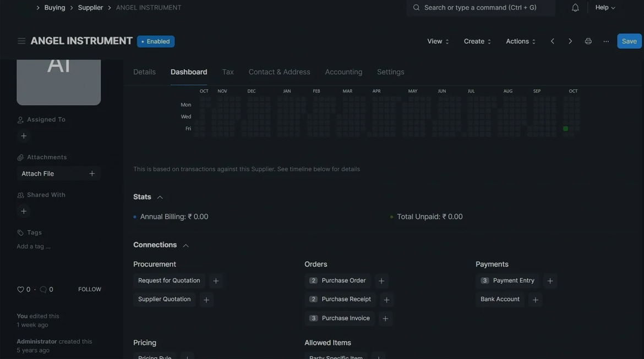Viewport: 644px width, 359px height.
Task: Click the print icon
Action: click(x=588, y=41)
